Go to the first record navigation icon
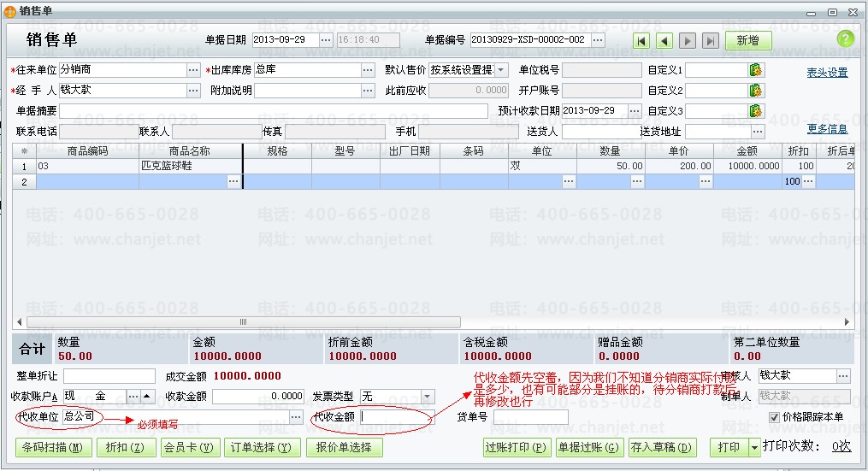Viewport: 868px width, 471px height. point(641,40)
